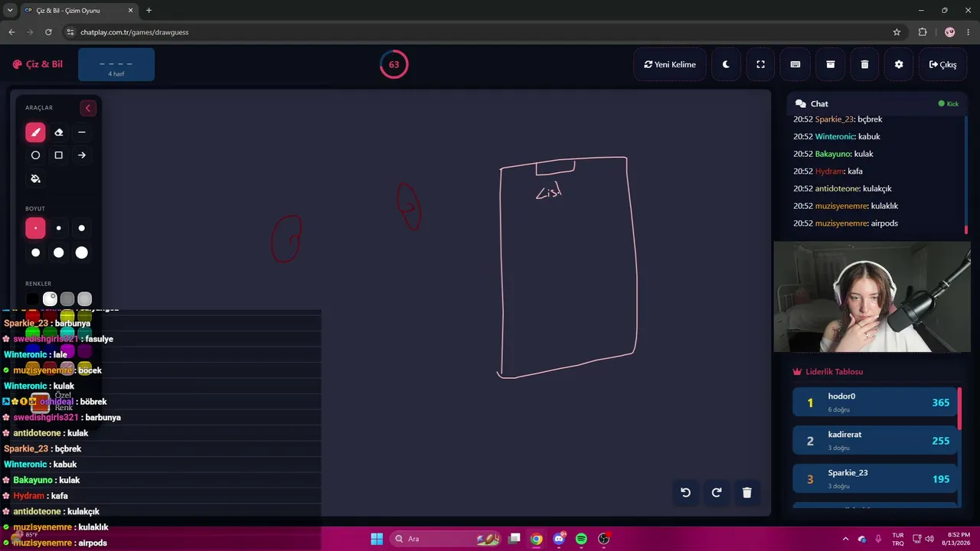This screenshot has height=551, width=980.
Task: Open the archive box button in header
Action: click(x=830, y=65)
